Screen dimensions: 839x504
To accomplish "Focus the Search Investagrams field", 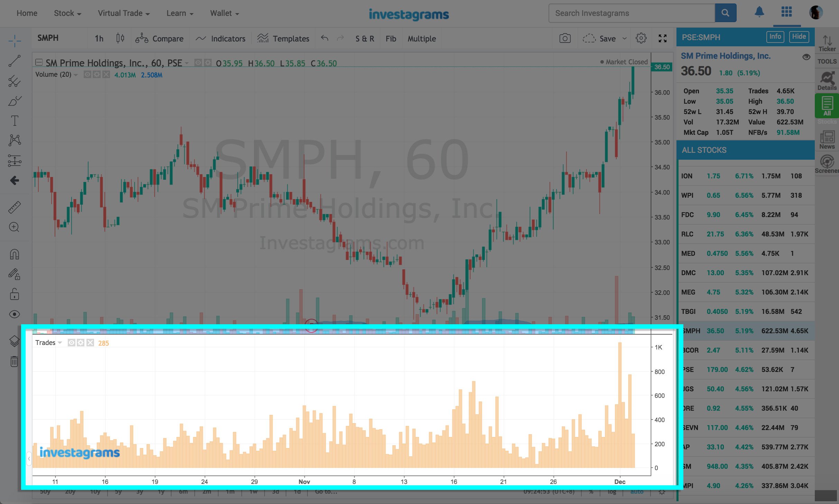I will tap(631, 13).
